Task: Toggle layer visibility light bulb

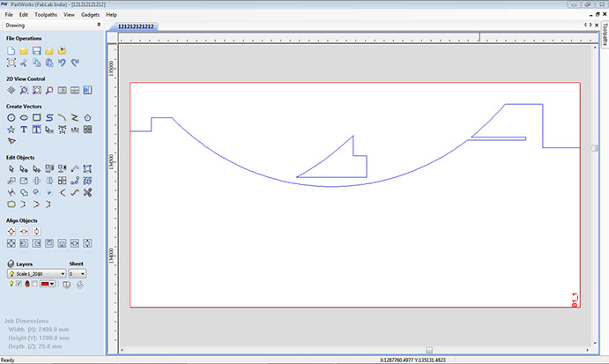Action: click(11, 284)
